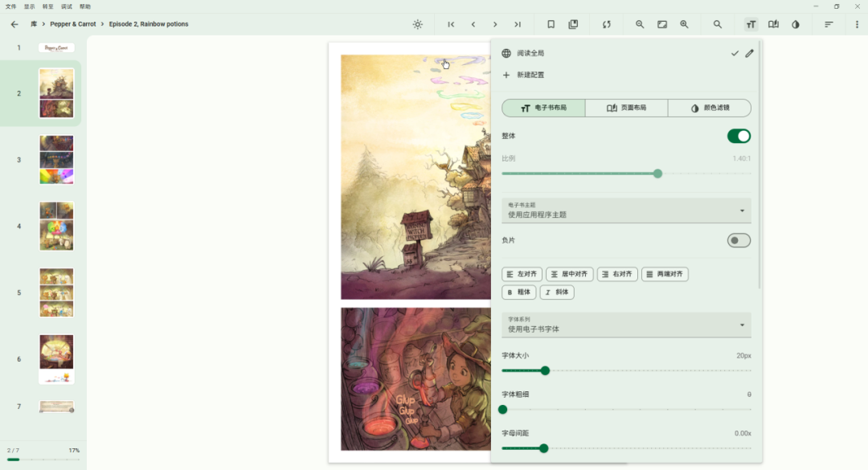868x470 pixels.
Task: Click the reading progress bar at 17%
Action: [x=43, y=460]
